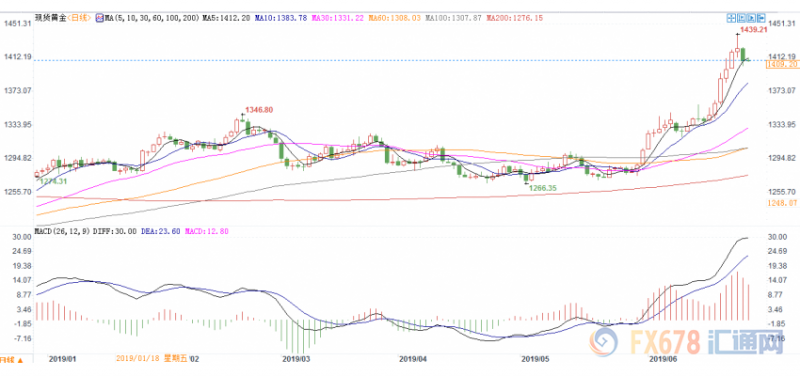Click the play-forward chart toolbar icon
800x376 pixels.
click(x=751, y=18)
